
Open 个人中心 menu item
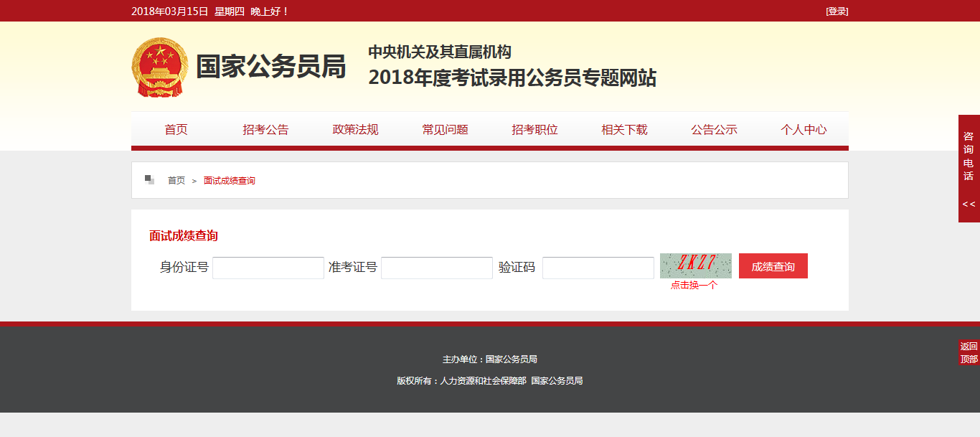coord(804,130)
